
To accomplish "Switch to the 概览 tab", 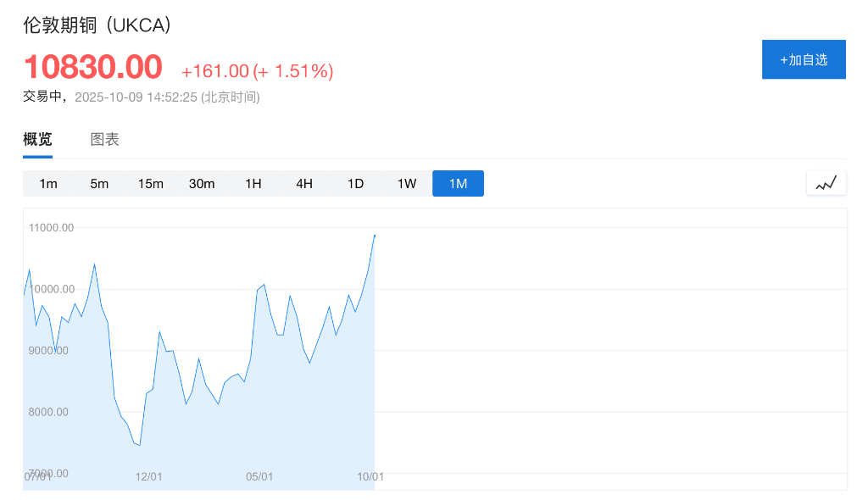I will pos(37,140).
